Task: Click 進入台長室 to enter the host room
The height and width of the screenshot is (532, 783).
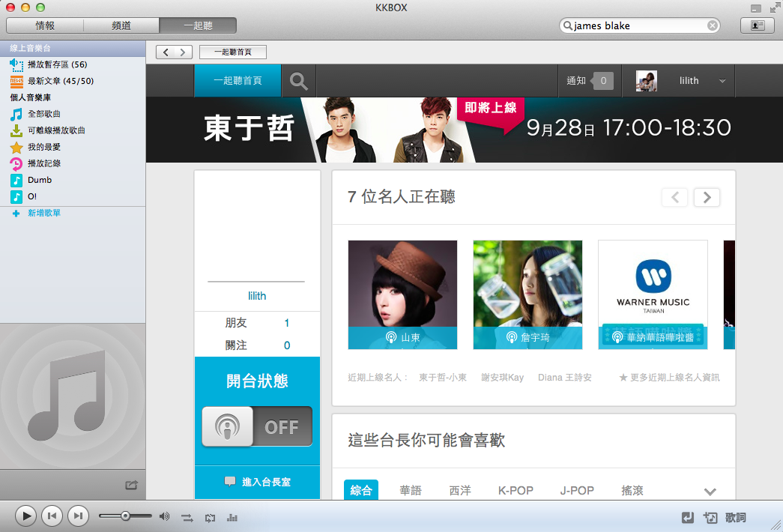Action: [x=257, y=482]
